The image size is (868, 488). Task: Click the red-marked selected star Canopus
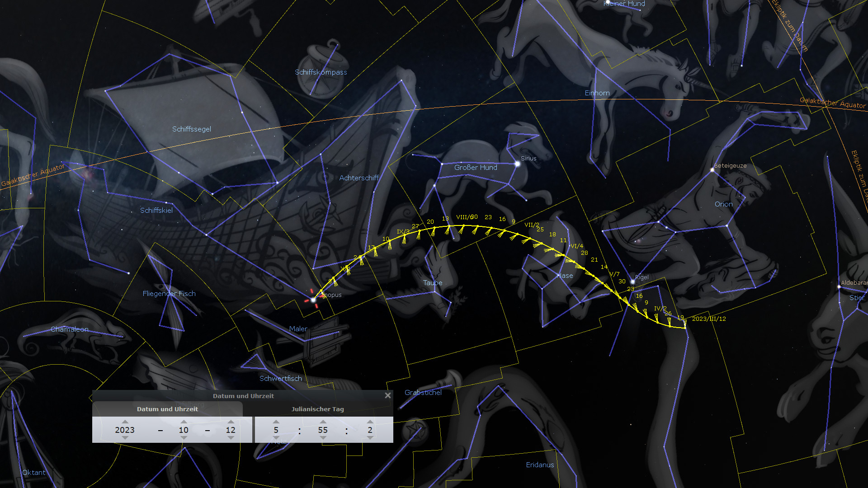(313, 300)
